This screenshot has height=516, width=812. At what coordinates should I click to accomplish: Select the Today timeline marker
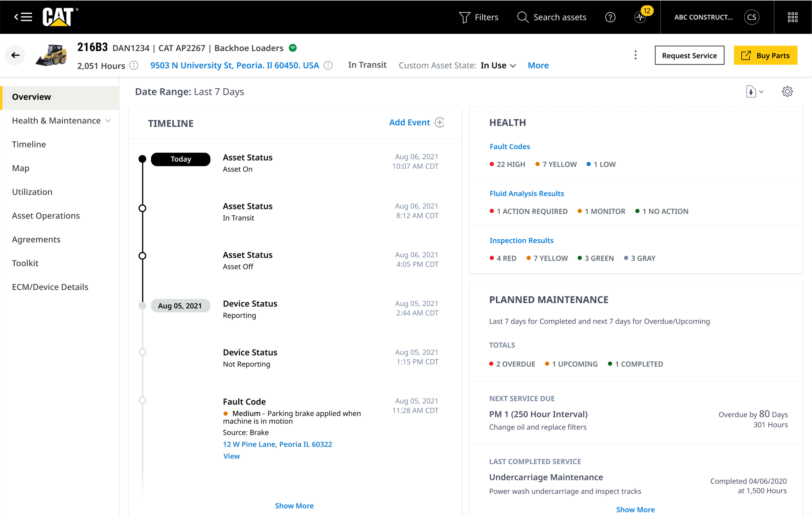tap(180, 159)
